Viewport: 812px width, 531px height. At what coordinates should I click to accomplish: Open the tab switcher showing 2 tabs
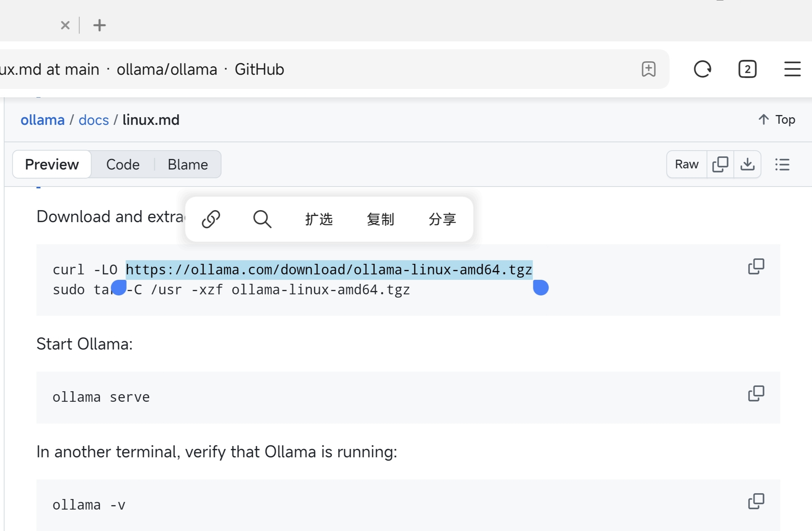point(747,69)
